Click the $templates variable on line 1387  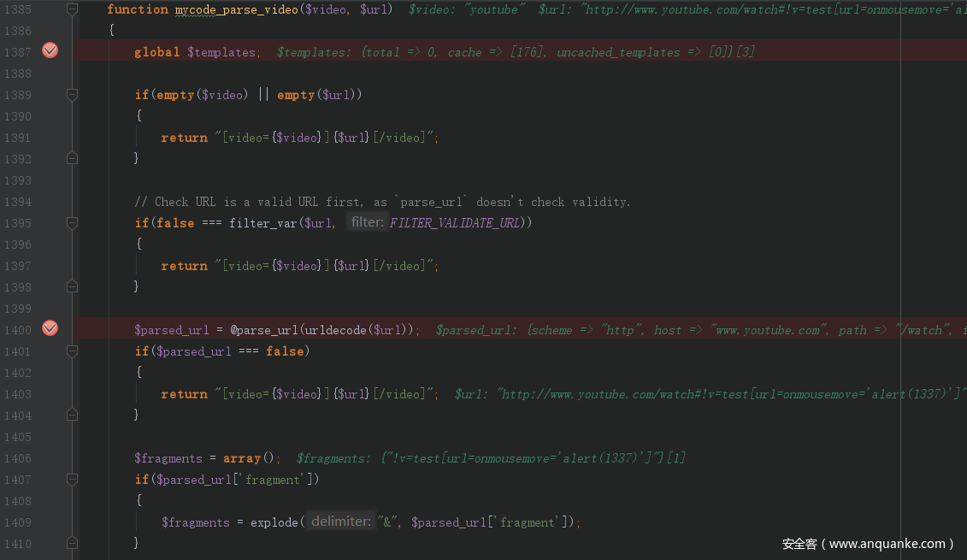click(x=221, y=52)
